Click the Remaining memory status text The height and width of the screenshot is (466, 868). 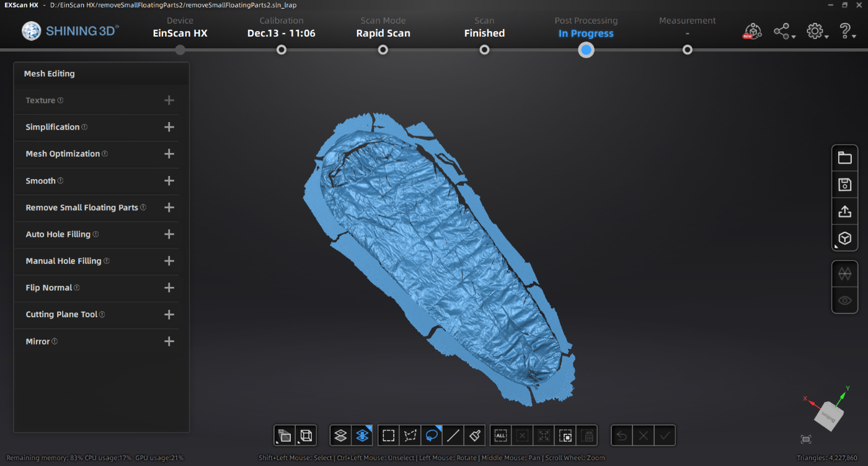(x=43, y=458)
